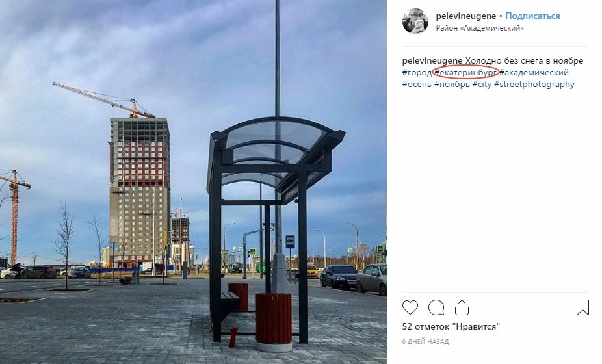
Task: Open the #осень hashtag
Action: [x=417, y=84]
